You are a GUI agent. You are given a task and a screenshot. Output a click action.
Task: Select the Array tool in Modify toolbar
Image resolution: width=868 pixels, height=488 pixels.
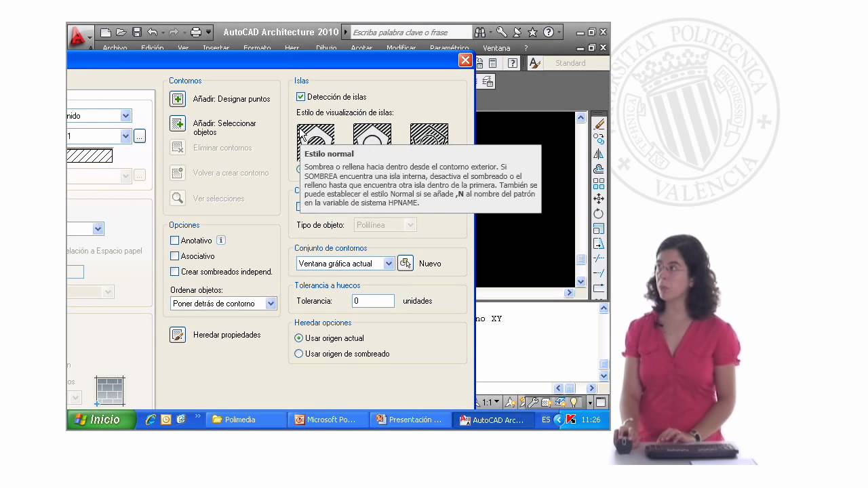click(x=599, y=184)
